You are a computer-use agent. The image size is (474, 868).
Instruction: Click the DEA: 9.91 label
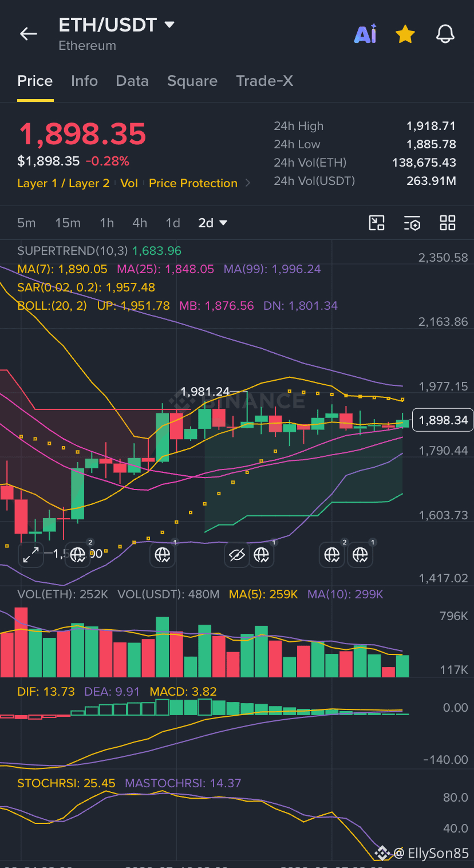(112, 692)
